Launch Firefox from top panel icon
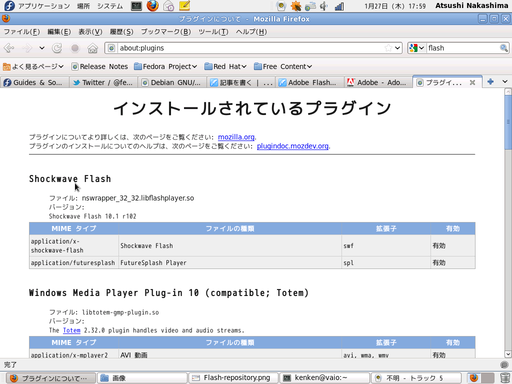 coord(153,6)
